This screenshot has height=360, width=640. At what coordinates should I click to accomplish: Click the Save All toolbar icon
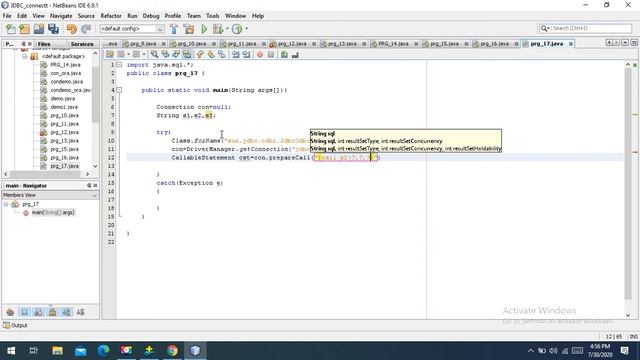coord(53,29)
